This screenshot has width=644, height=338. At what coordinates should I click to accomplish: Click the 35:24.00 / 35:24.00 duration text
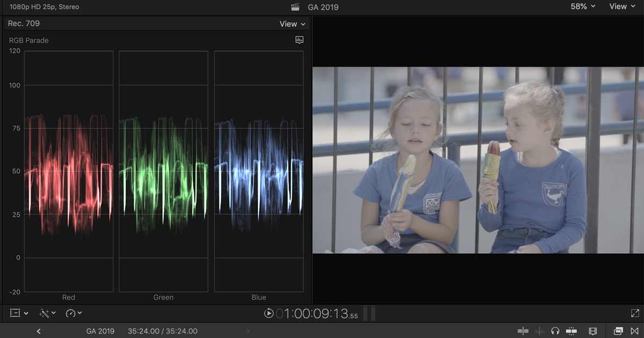tap(163, 332)
